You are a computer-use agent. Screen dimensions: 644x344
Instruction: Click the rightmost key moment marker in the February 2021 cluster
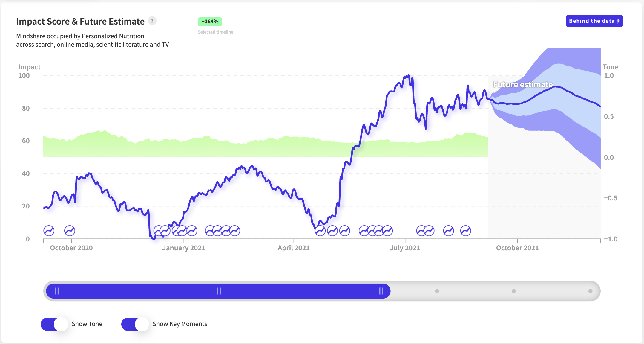[235, 231]
